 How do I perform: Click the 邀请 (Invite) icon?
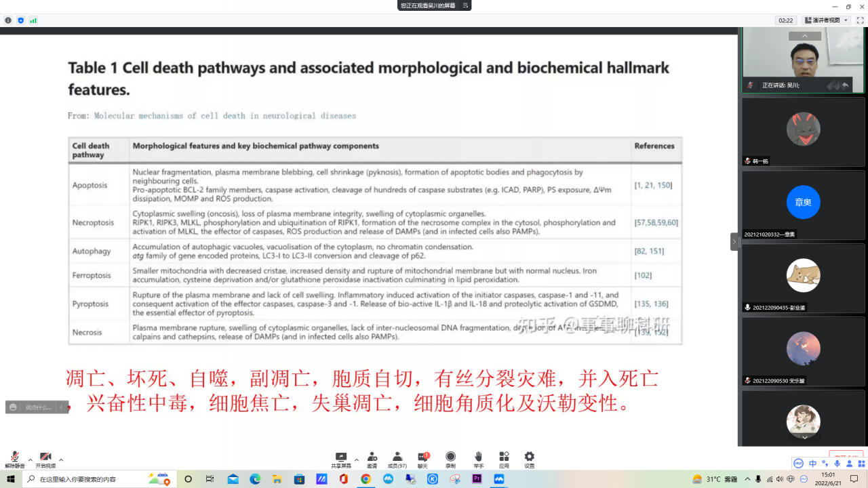pyautogui.click(x=372, y=456)
